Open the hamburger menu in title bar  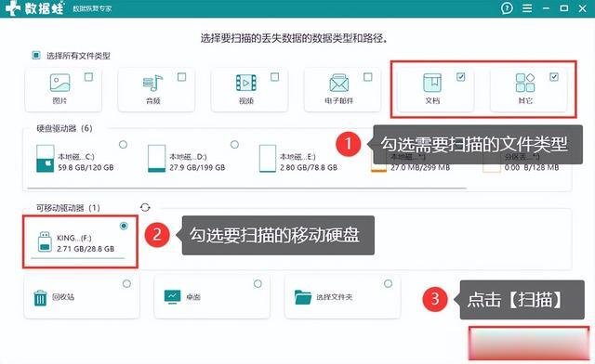527,8
